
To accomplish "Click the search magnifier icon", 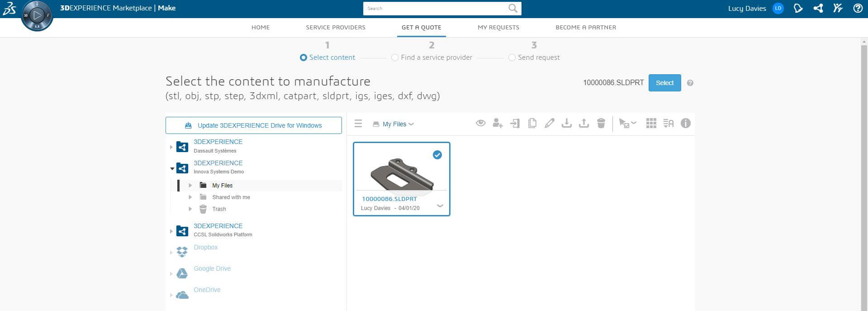I will (x=512, y=8).
